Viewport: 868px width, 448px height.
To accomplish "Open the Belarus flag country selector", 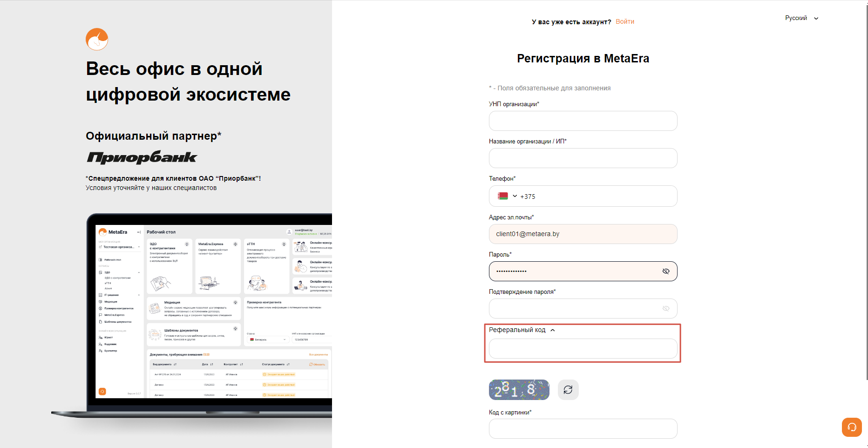I will tap(507, 196).
